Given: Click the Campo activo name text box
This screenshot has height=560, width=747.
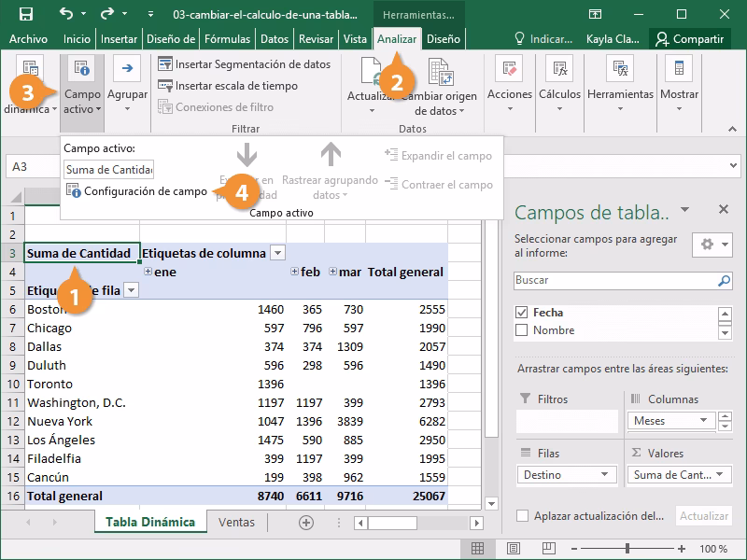Looking at the screenshot, I should point(108,170).
